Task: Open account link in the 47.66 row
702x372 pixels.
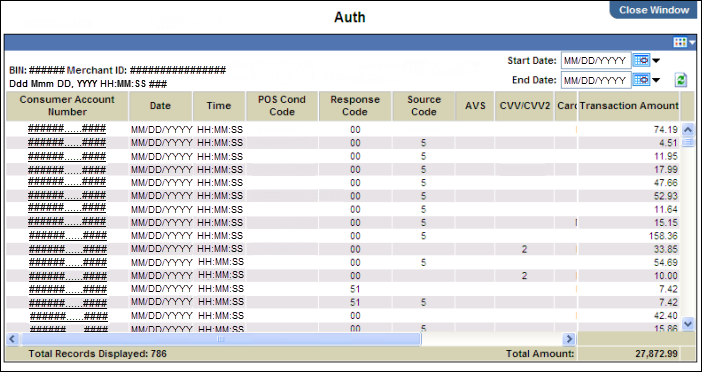Action: [x=67, y=182]
